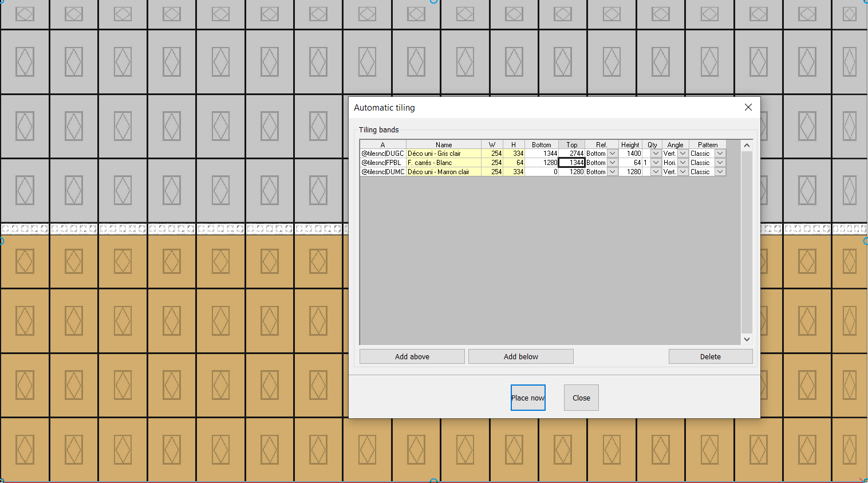This screenshot has height=483, width=868.
Task: Open Qty dropdown in F. carrés Blanc row
Action: pos(656,163)
